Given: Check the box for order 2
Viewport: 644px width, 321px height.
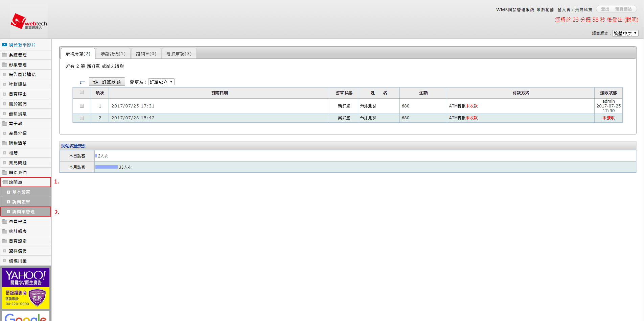Looking at the screenshot, I should (x=82, y=118).
